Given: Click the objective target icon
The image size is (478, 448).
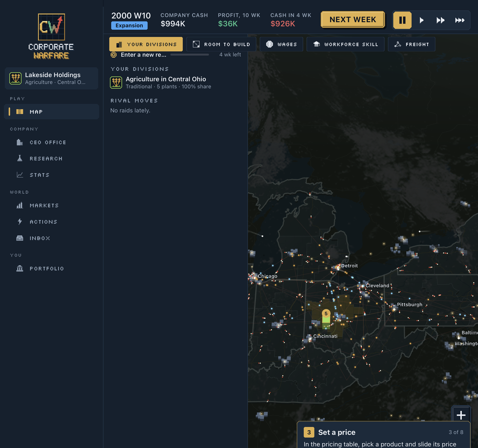Looking at the screenshot, I should (114, 55).
